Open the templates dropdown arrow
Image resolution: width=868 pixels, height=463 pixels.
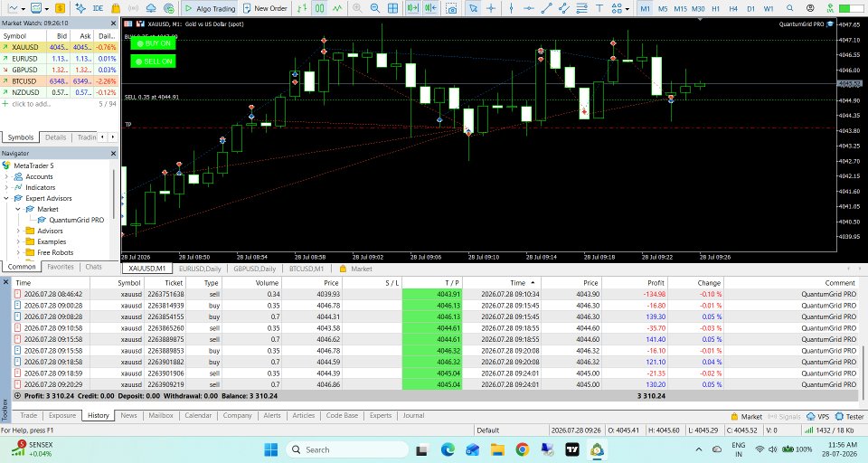[46, 9]
